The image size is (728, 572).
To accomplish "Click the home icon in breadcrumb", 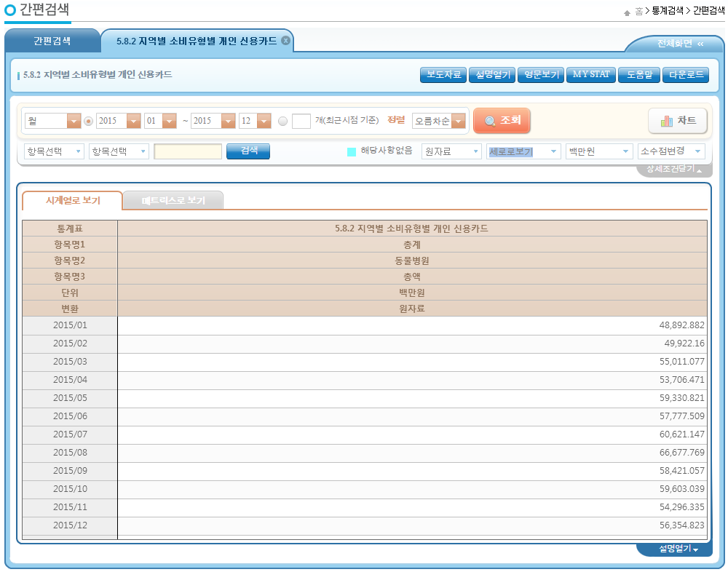I will pyautogui.click(x=627, y=12).
